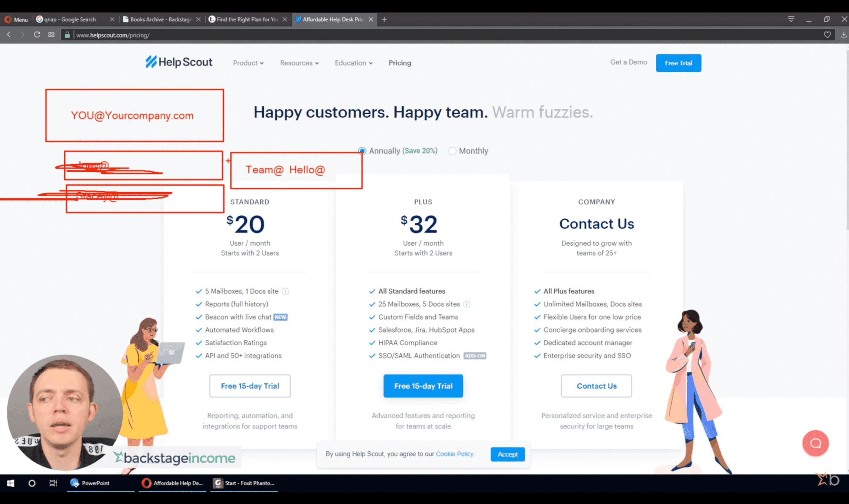Open the Opera Menu button
This screenshot has height=504, width=849.
tap(16, 19)
